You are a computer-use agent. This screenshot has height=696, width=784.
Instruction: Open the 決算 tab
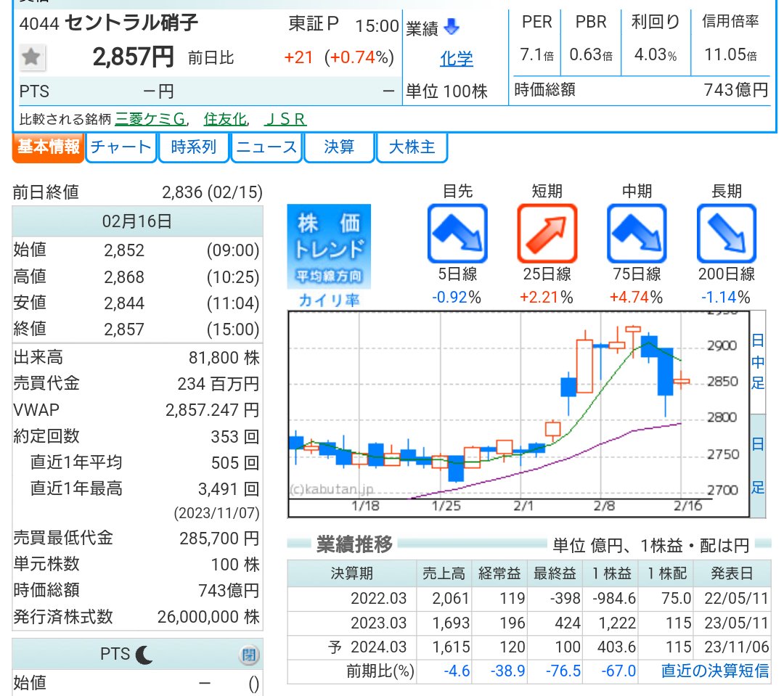[x=339, y=148]
